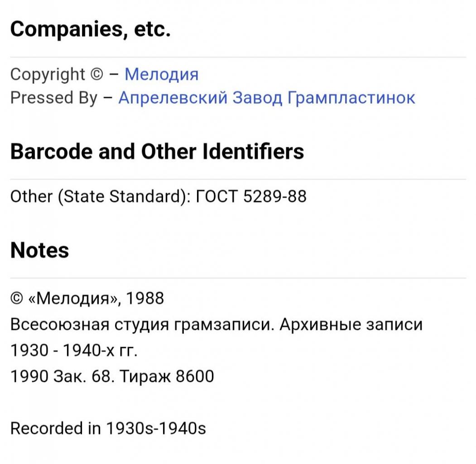Click the 'Copyright ©' label text

57,75
